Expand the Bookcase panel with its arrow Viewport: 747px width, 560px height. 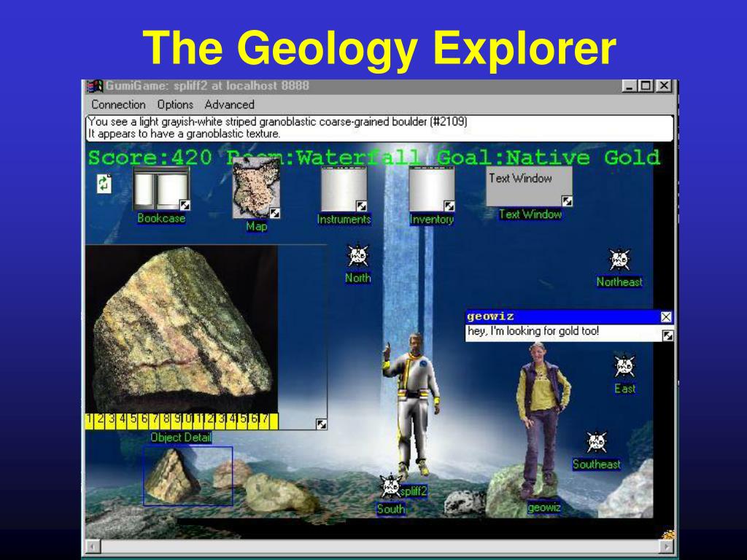click(185, 205)
